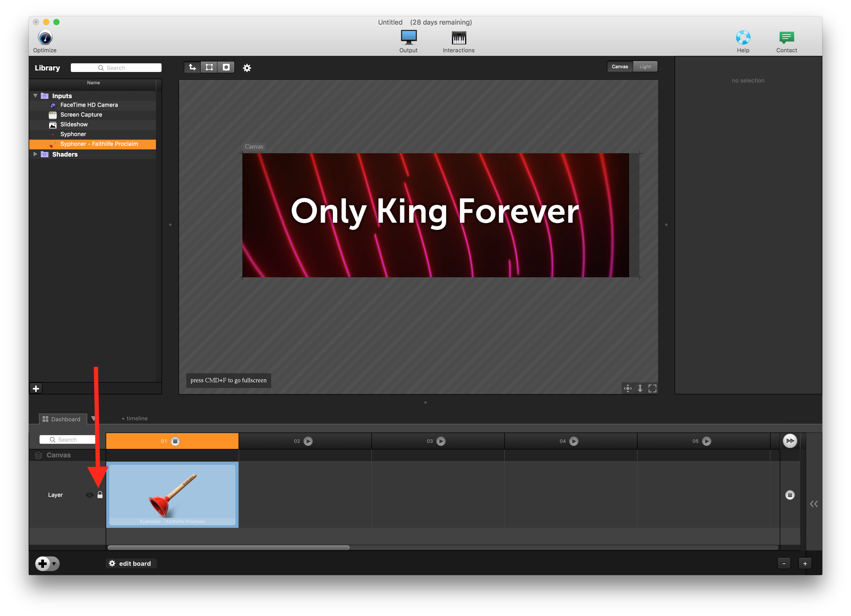Screen dimensions: 851x616
Task: Add a new timeline tab
Action: [134, 418]
